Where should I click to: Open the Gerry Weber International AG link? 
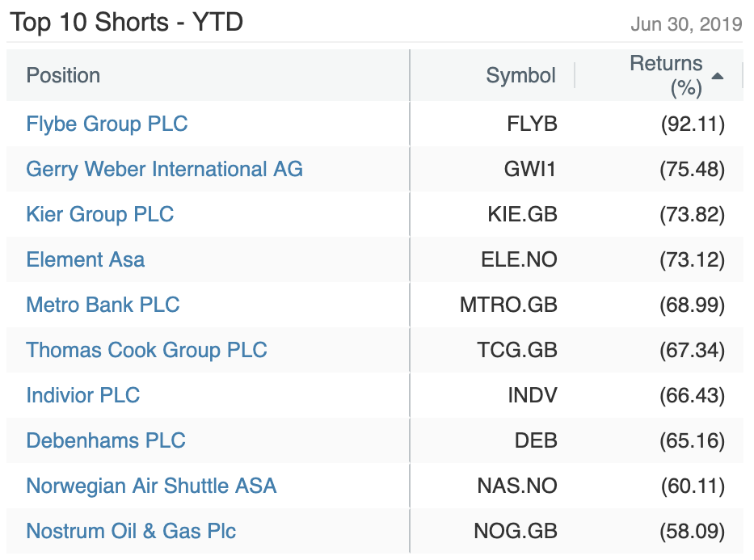pyautogui.click(x=164, y=169)
